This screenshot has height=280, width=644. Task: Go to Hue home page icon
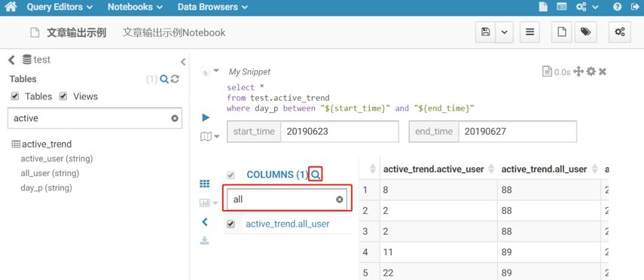coord(11,7)
